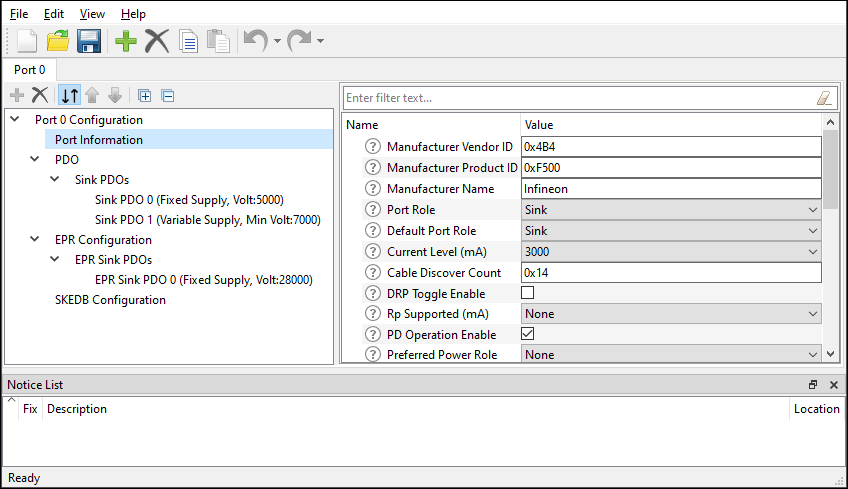
Task: Collapse the EPR Configuration tree node
Action: click(x=35, y=239)
